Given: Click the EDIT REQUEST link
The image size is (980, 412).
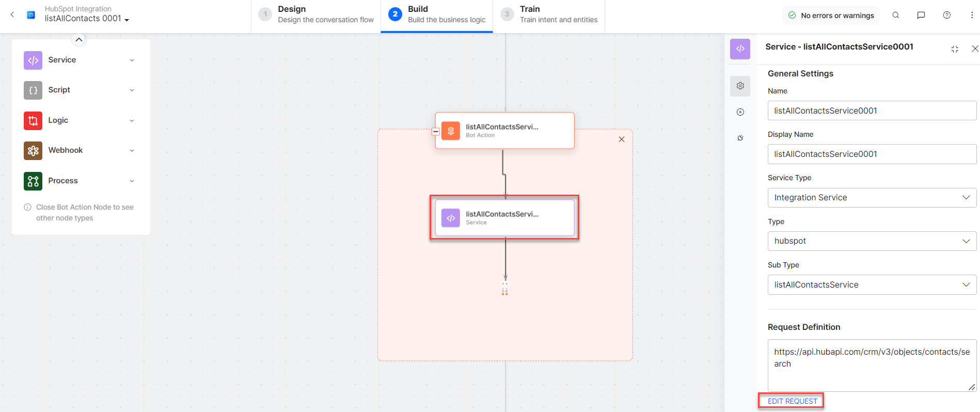Looking at the screenshot, I should (792, 401).
